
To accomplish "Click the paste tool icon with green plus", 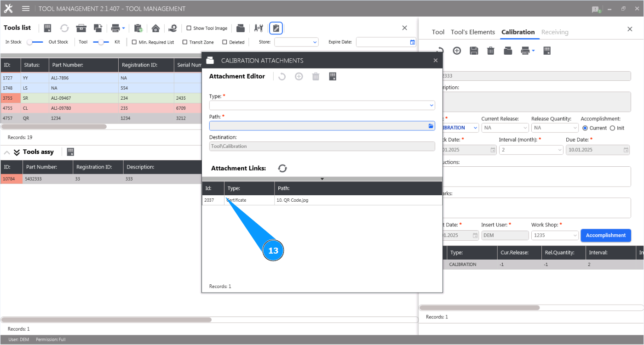I will pyautogui.click(x=138, y=28).
